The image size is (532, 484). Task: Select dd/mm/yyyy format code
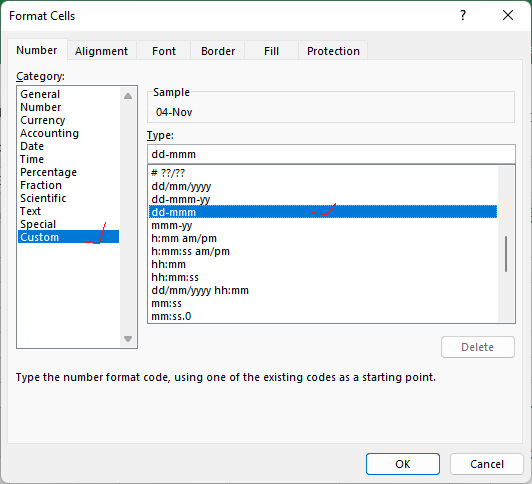point(323,186)
